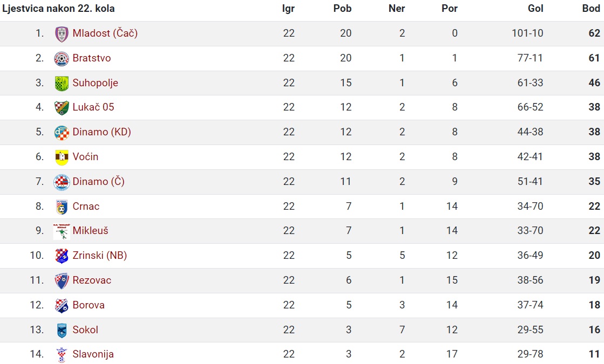Click the Dinamo (Č) club crest
The height and width of the screenshot is (364, 604).
pos(62,182)
